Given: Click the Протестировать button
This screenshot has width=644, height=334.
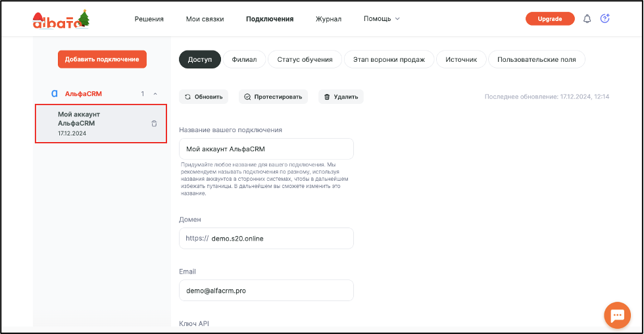Looking at the screenshot, I should [x=273, y=97].
